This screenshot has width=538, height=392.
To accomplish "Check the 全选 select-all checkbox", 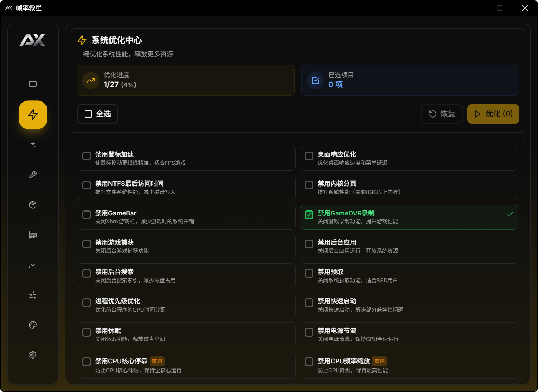I will (x=88, y=114).
